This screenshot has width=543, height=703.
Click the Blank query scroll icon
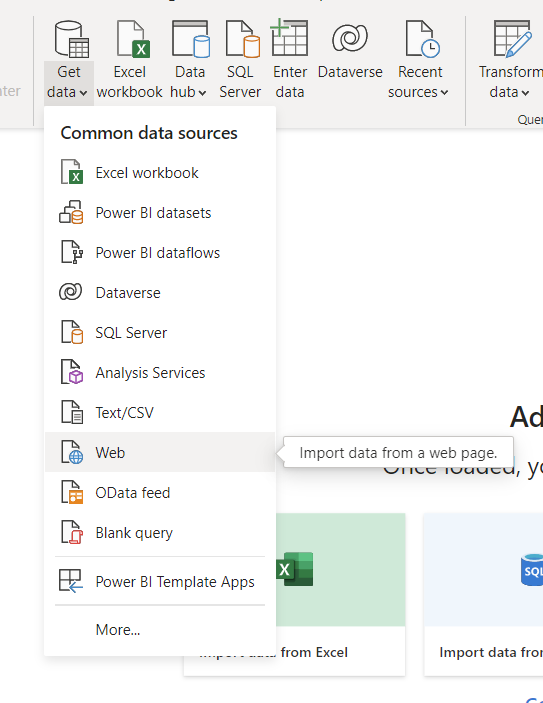click(x=72, y=532)
